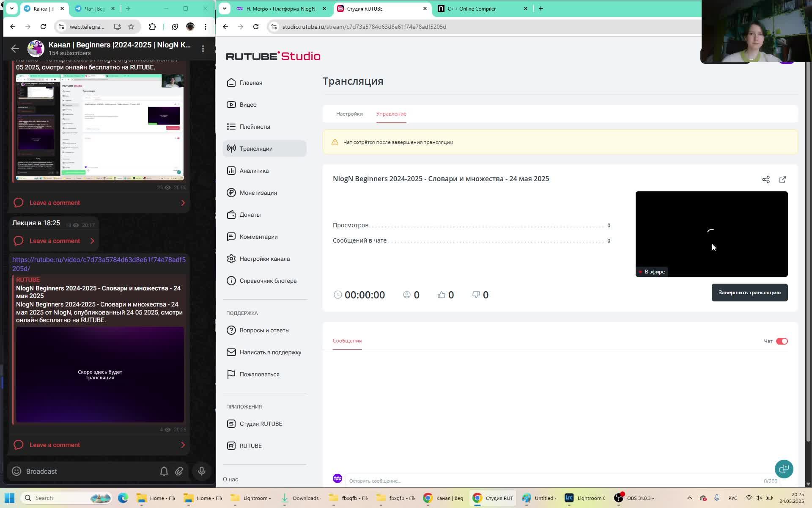812x508 pixels.
Task: Open the Donations section in sidebar
Action: [x=250, y=215]
